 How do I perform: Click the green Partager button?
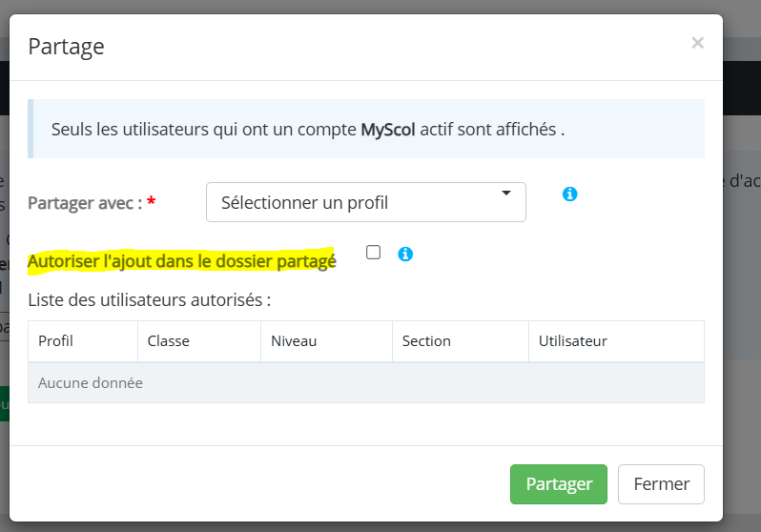(559, 484)
